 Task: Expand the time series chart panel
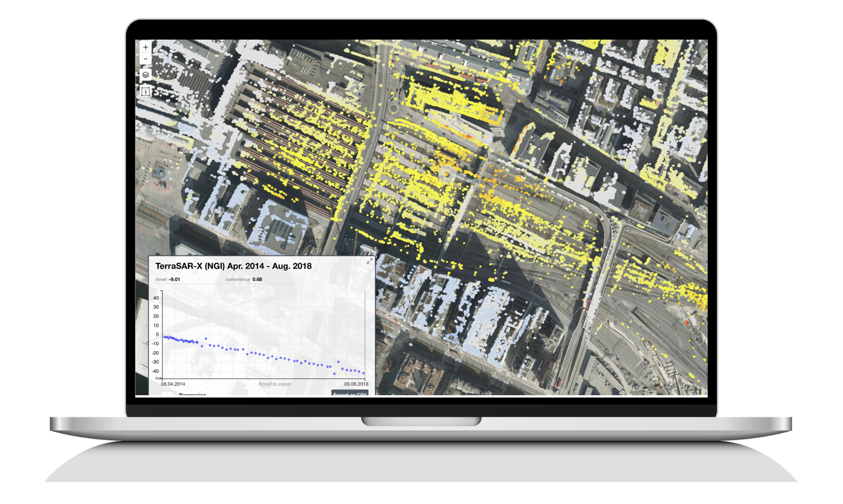pyautogui.click(x=369, y=262)
